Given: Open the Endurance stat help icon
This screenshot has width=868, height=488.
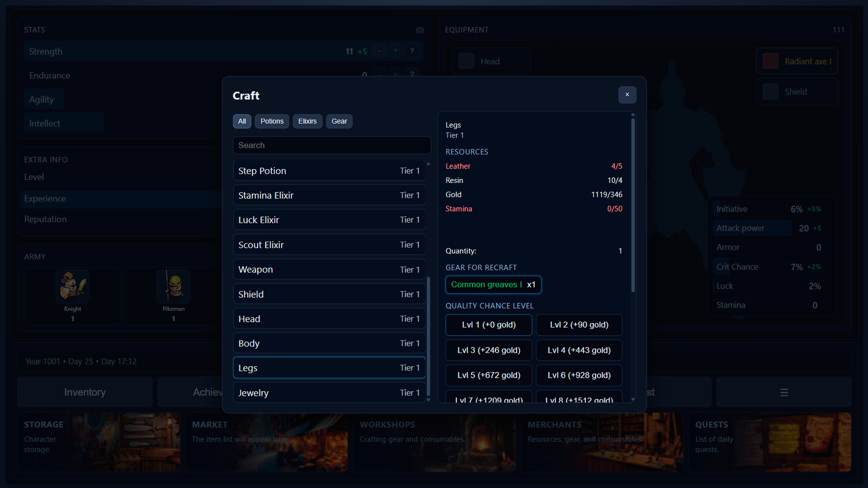Looking at the screenshot, I should (412, 75).
